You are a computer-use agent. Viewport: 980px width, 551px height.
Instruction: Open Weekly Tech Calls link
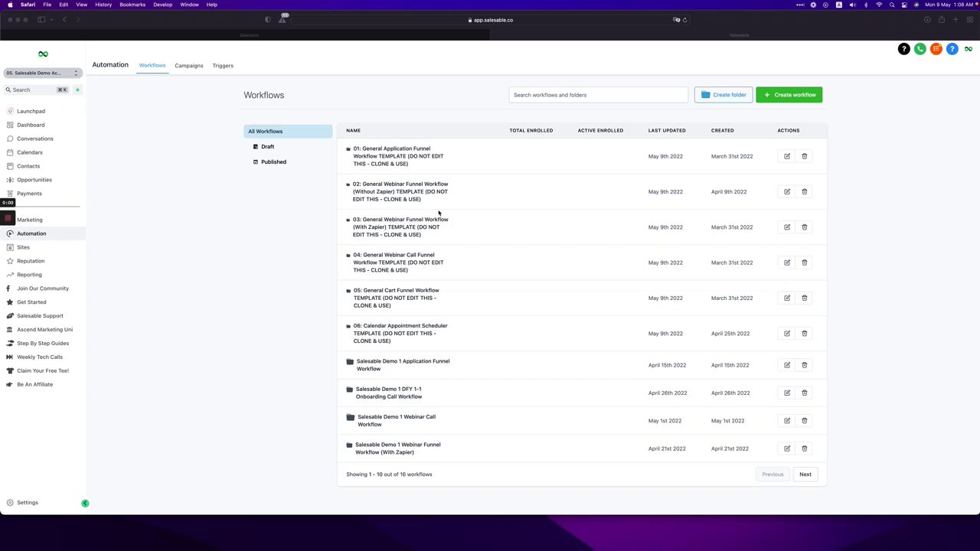point(40,357)
